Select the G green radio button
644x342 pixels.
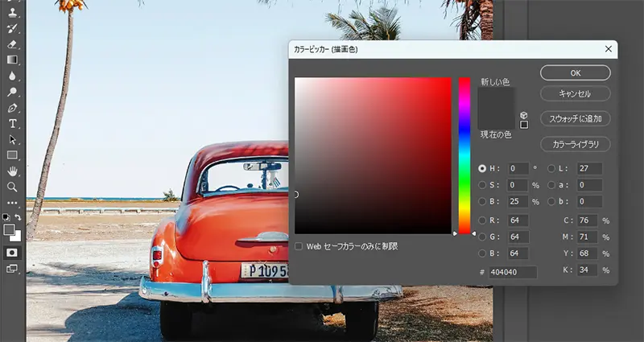[482, 237]
